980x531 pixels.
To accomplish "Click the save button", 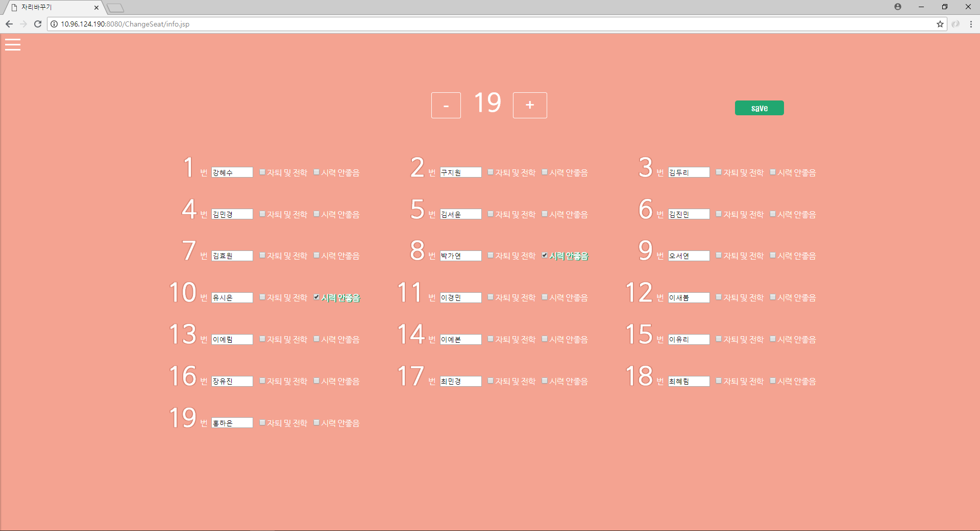I will [x=759, y=108].
